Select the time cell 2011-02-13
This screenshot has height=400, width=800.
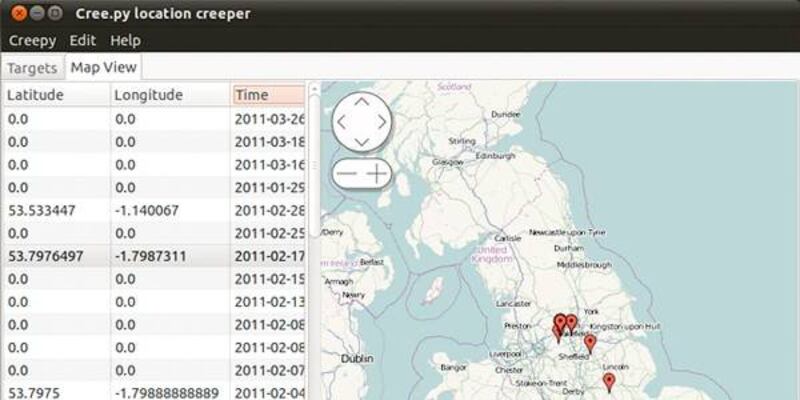coord(269,302)
